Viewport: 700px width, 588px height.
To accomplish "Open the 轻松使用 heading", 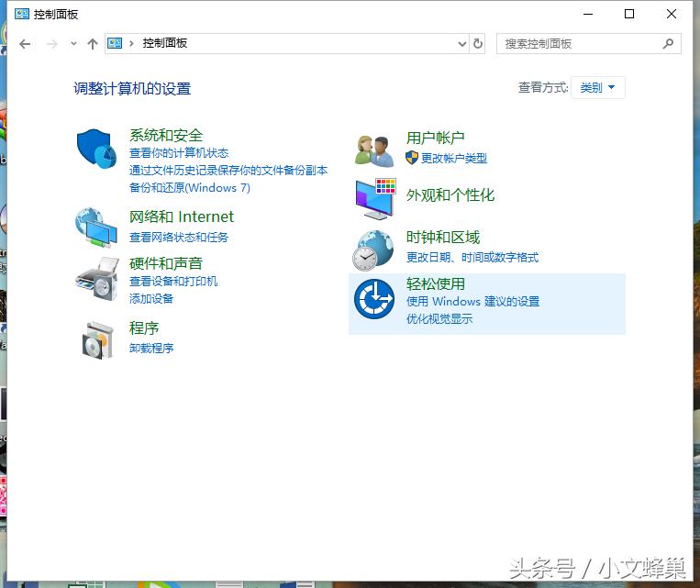I will [x=435, y=284].
